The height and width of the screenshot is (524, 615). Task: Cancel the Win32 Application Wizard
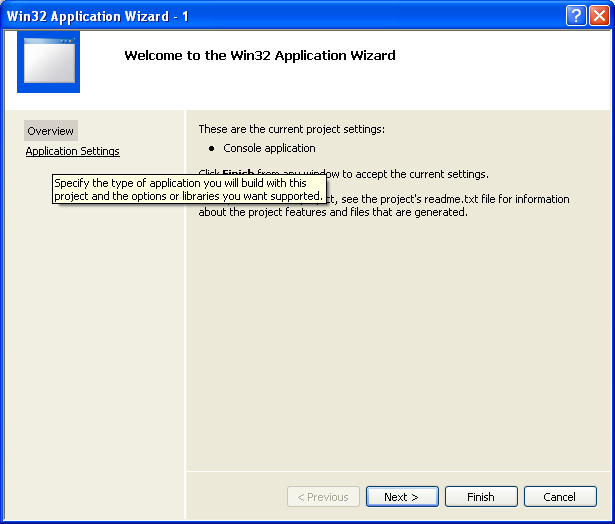560,497
